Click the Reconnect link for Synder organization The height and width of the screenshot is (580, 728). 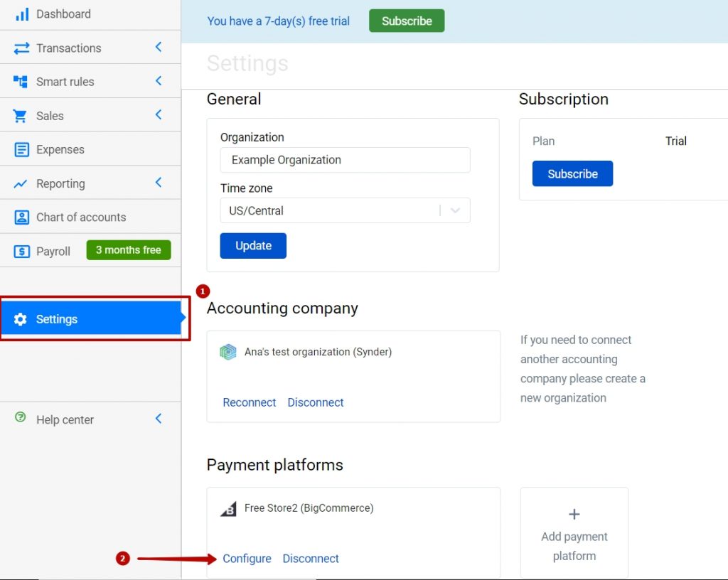pos(250,402)
